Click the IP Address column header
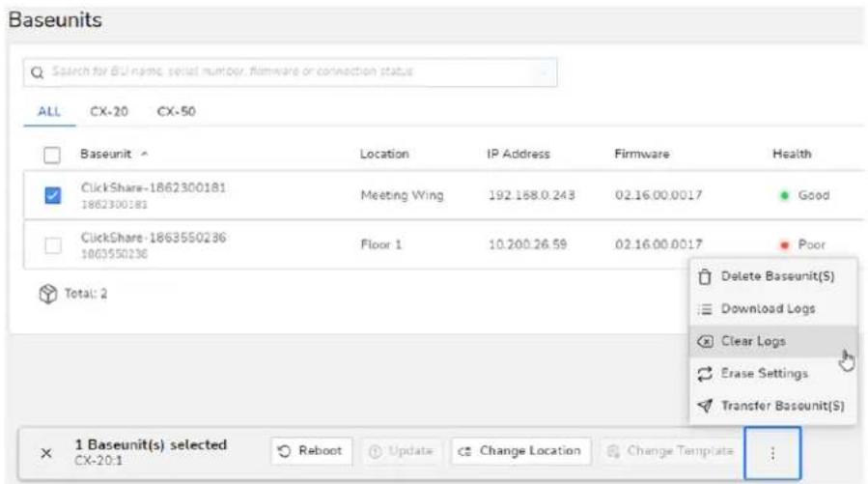 point(518,154)
